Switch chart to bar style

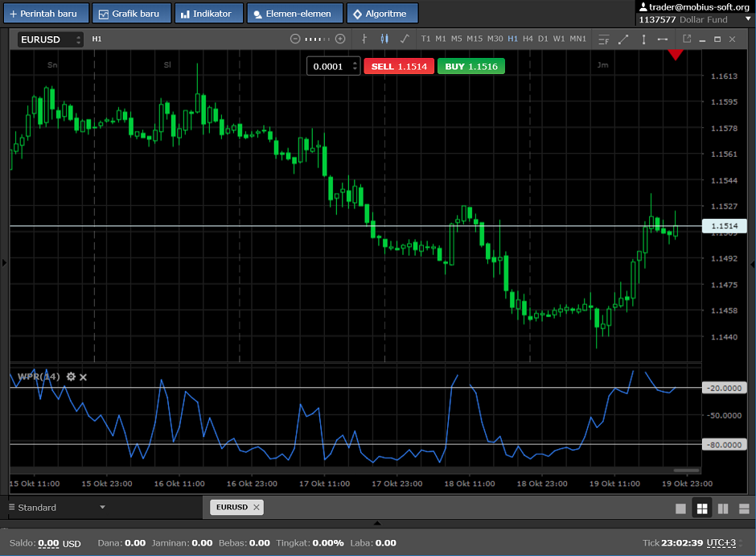(364, 39)
